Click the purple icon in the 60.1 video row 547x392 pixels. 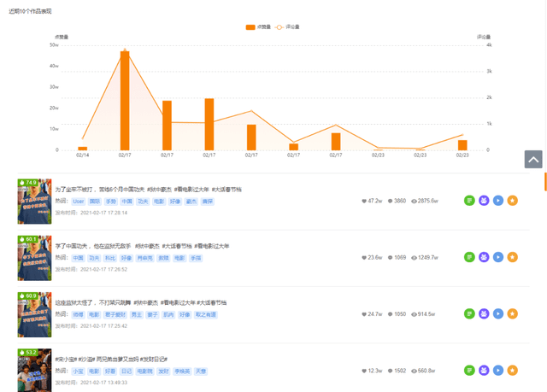tap(484, 257)
